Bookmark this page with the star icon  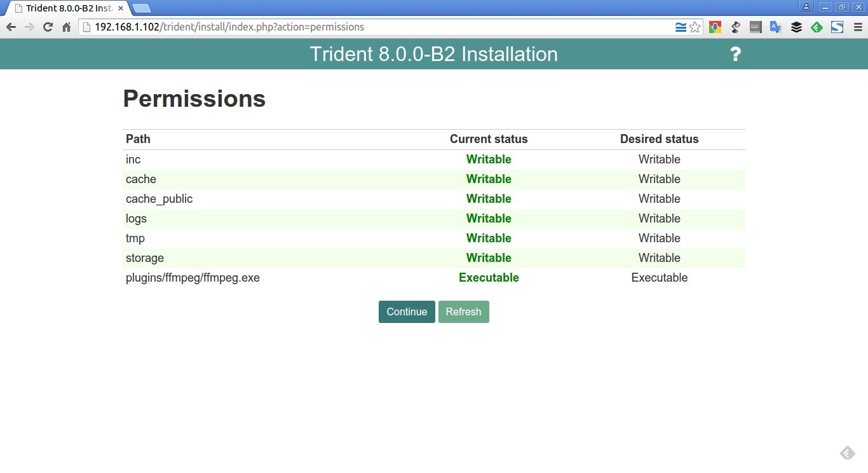(695, 27)
